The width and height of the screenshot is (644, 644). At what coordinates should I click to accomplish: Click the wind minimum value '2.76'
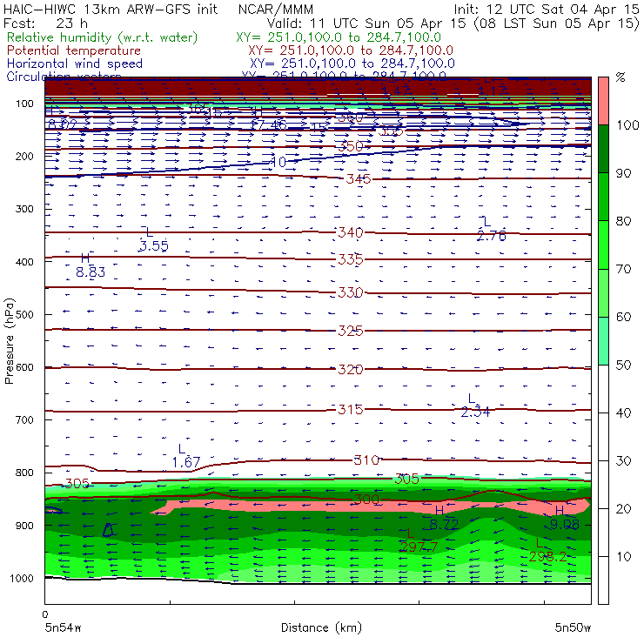coord(491,236)
